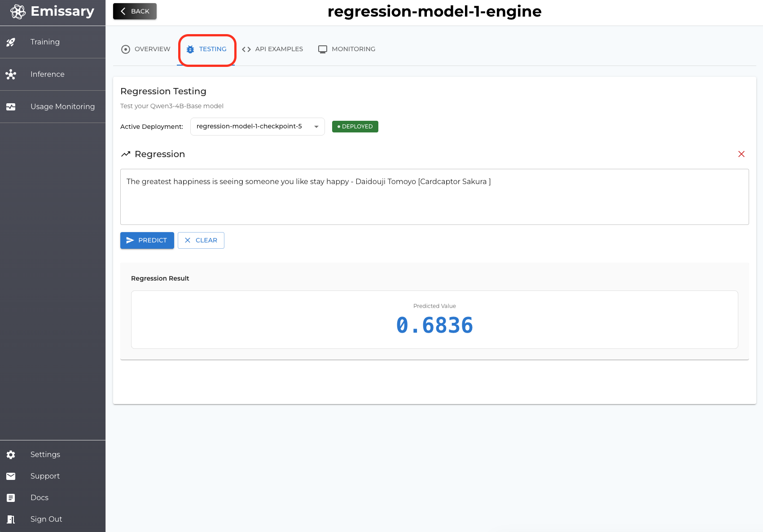Go to the Monitoring tab
Image resolution: width=763 pixels, height=532 pixels.
(x=347, y=49)
